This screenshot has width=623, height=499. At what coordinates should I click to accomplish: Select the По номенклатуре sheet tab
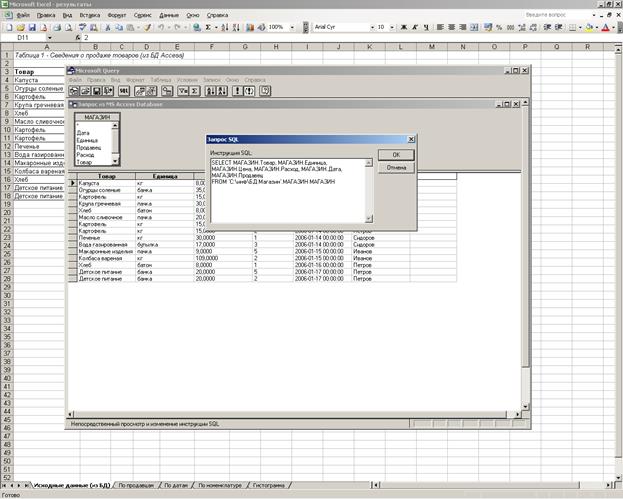pyautogui.click(x=220, y=485)
